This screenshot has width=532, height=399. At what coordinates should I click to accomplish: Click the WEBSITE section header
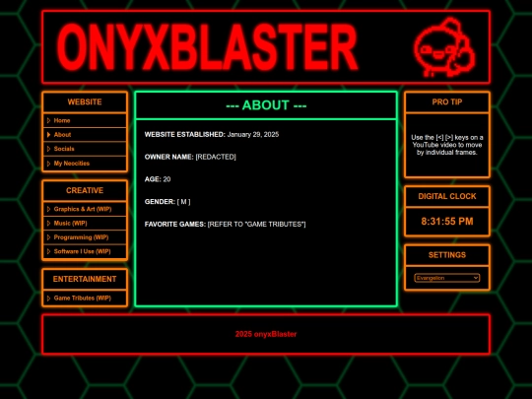click(85, 101)
